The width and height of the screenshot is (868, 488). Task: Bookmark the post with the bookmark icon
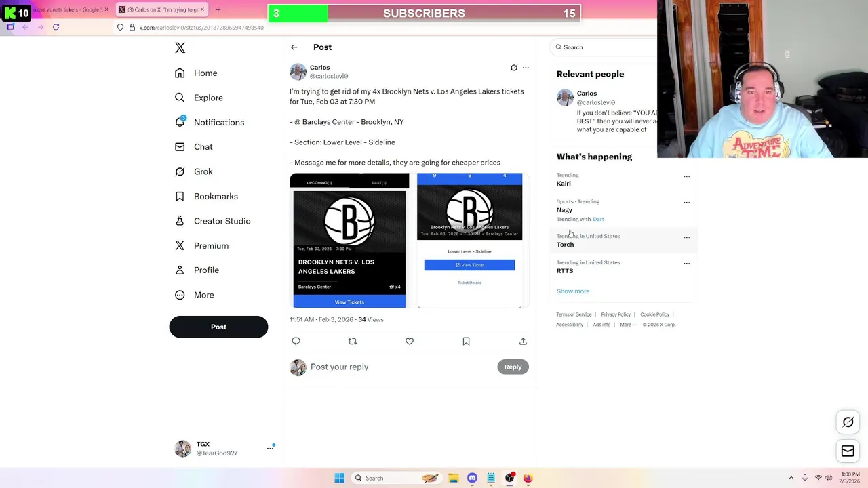tap(466, 342)
